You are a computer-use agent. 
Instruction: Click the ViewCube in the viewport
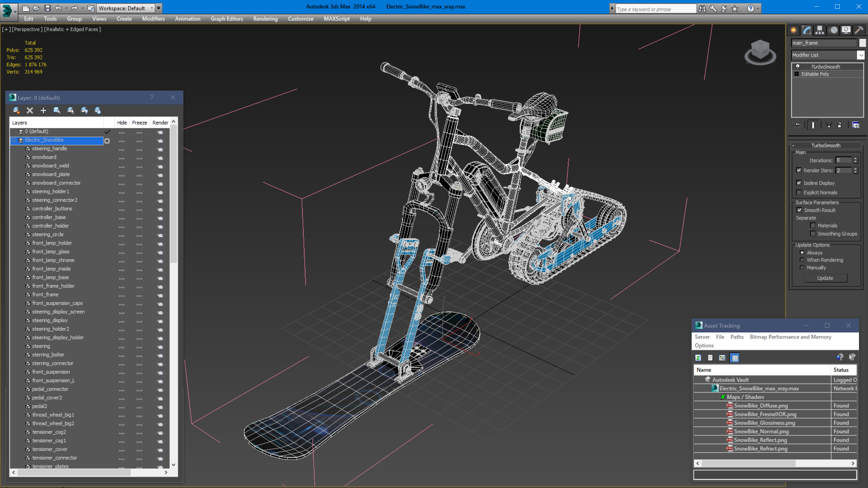point(760,52)
